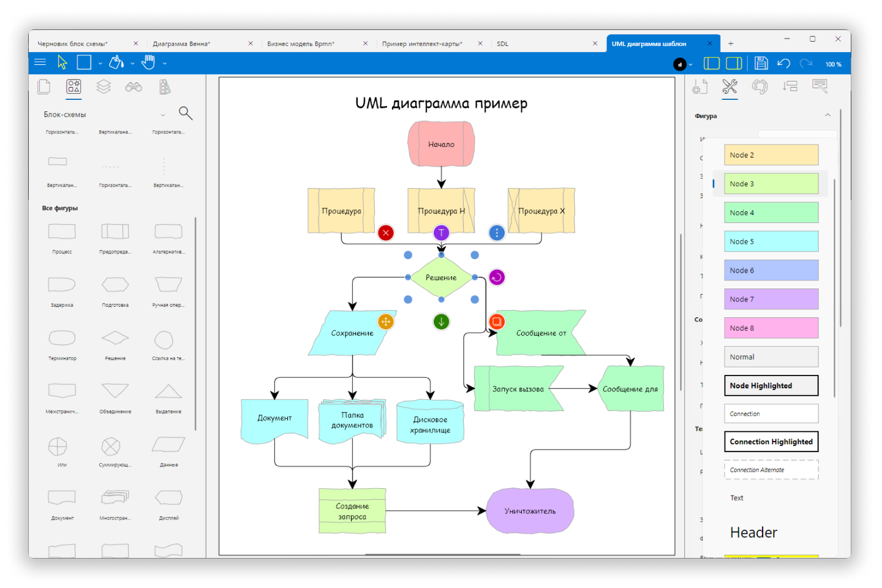Image resolution: width=882 pixels, height=588 pixels.
Task: Select the Начало node on canvas
Action: [x=441, y=144]
